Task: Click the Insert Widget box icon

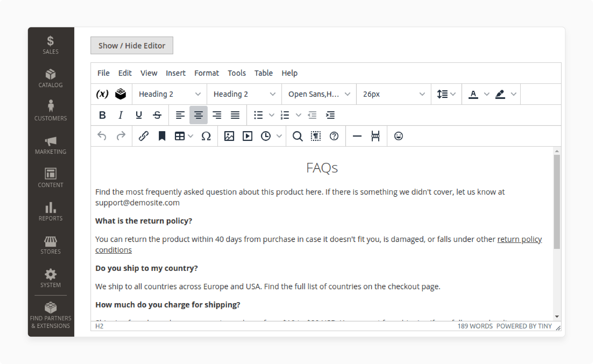Action: pyautogui.click(x=120, y=94)
